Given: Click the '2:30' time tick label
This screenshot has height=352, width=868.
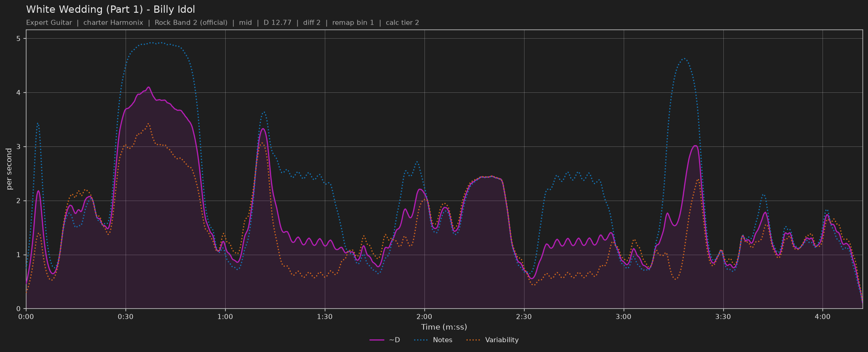Looking at the screenshot, I should click(524, 317).
